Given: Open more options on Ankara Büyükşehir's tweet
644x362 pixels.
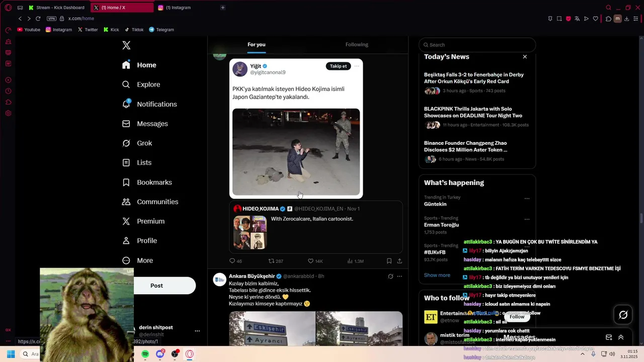Looking at the screenshot, I should (399, 276).
